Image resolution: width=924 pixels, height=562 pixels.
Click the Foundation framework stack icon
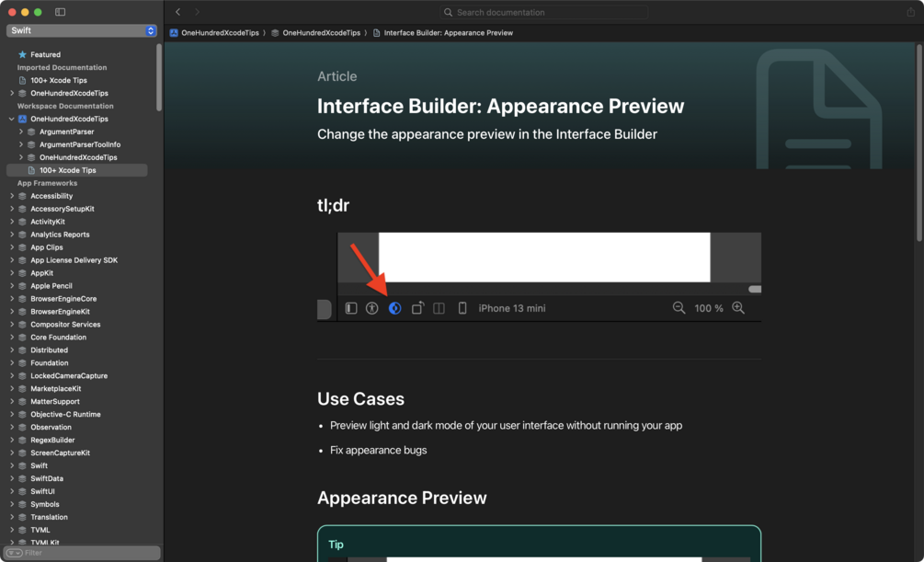tap(22, 363)
